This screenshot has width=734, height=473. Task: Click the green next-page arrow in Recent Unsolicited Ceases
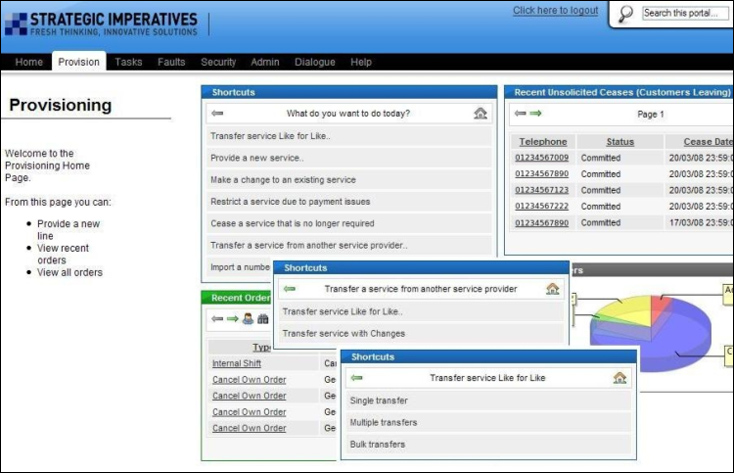point(536,113)
